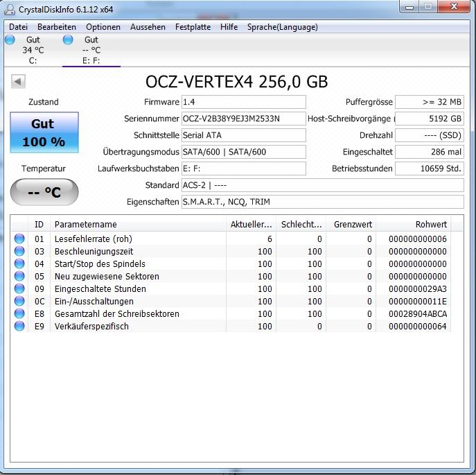
Task: Click the status icon for Start/Stop des Spindels
Action: (19, 264)
